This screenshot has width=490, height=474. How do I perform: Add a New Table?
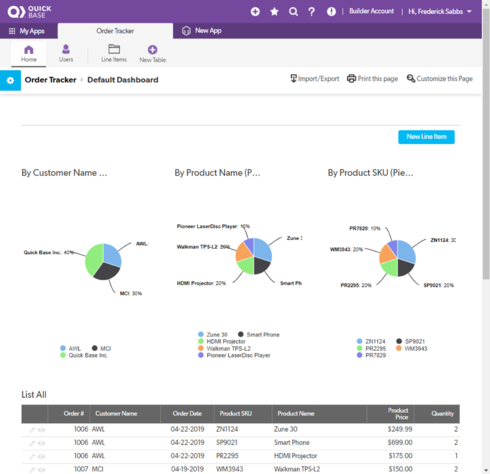click(x=152, y=54)
